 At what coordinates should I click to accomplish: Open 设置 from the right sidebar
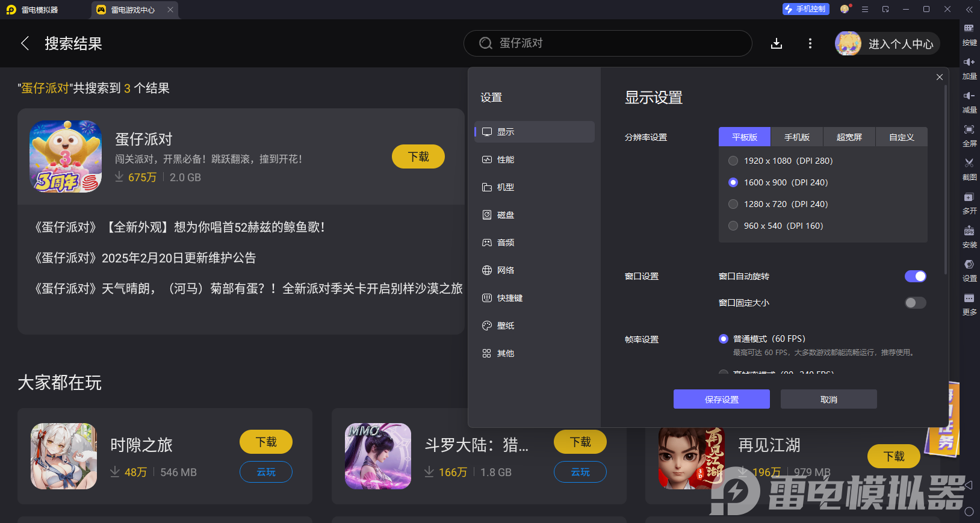[x=969, y=270]
